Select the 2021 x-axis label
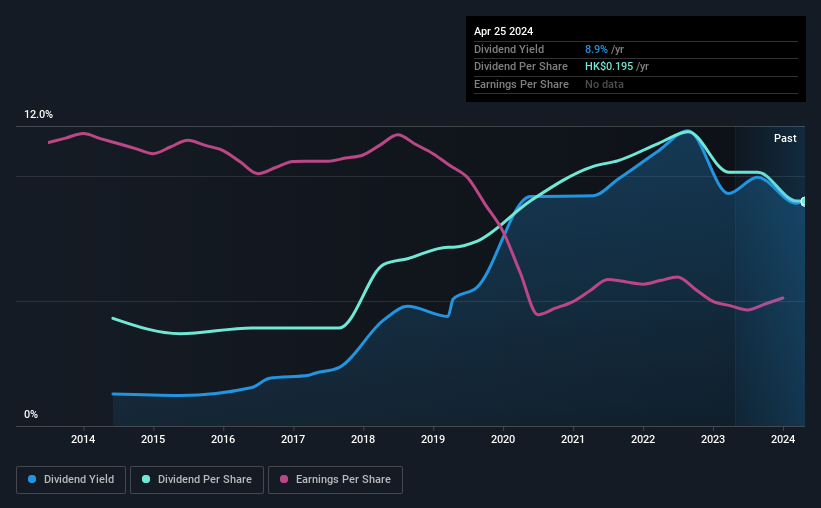821x508 pixels. click(573, 439)
